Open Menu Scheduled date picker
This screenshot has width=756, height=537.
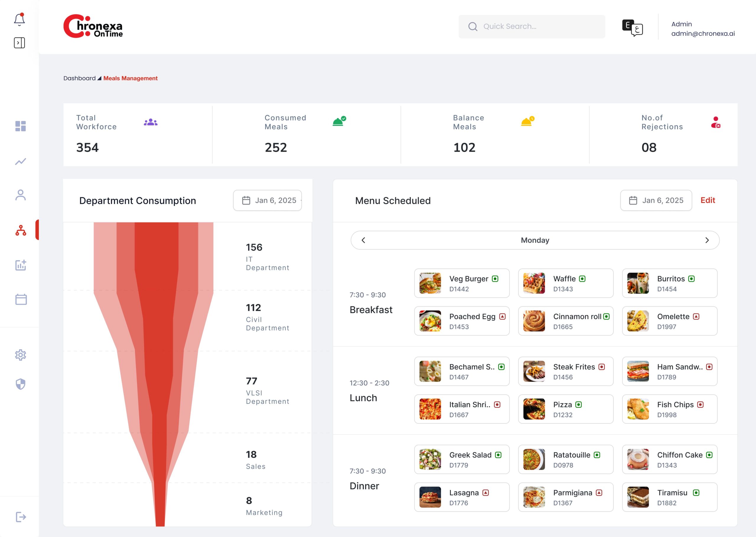pyautogui.click(x=656, y=200)
